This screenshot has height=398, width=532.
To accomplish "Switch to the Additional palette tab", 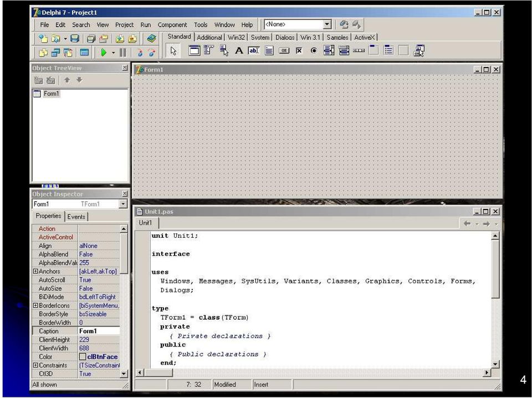I will pos(209,37).
